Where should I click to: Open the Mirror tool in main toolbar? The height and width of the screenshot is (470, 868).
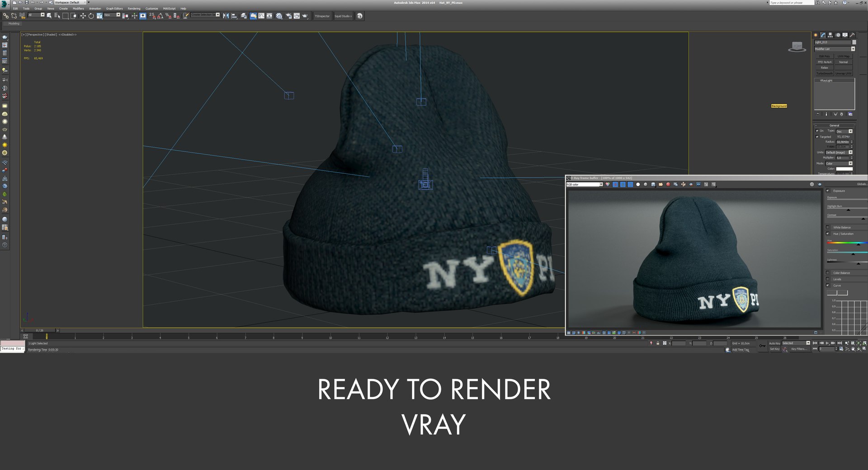226,16
